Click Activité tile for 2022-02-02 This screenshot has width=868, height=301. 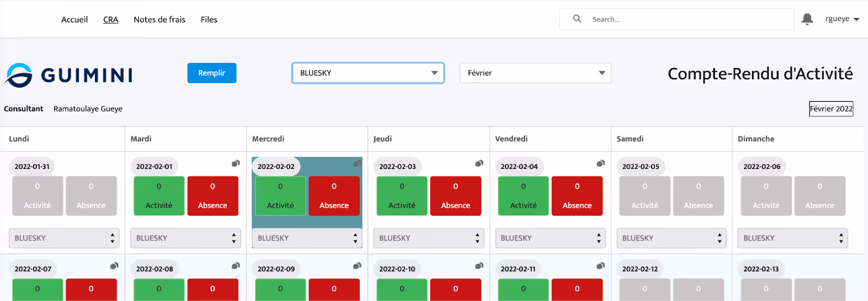click(x=280, y=196)
